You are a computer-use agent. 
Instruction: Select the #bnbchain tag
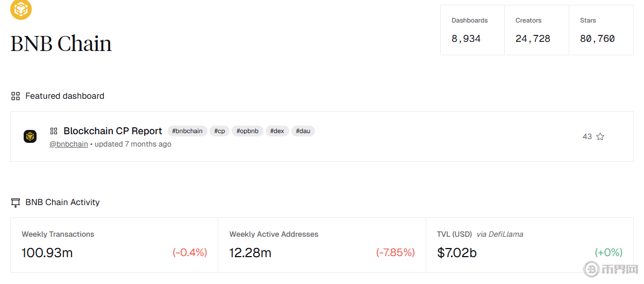click(x=187, y=131)
